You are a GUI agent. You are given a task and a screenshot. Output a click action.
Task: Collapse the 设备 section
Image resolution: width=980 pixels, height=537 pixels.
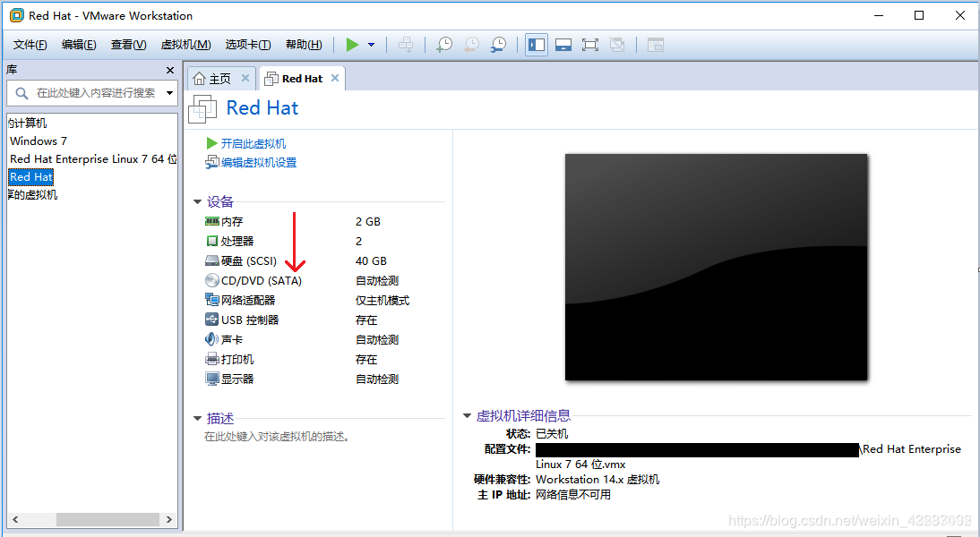coord(197,201)
